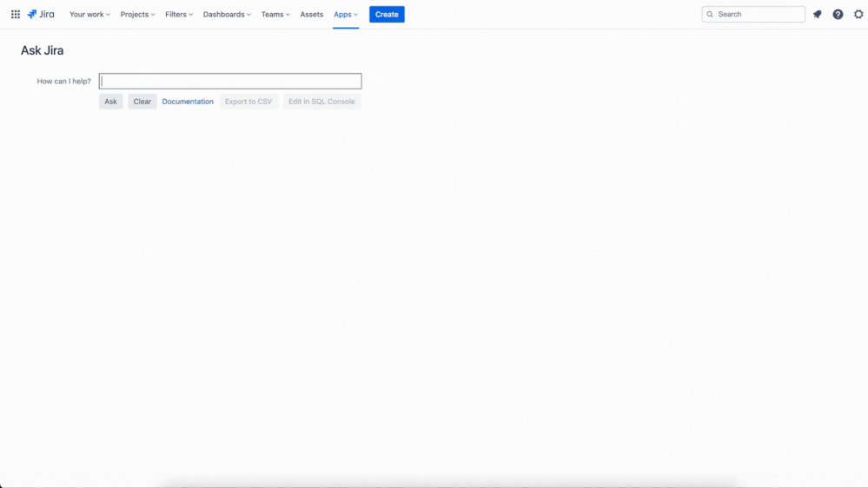Expand the Apps dropdown

(346, 15)
